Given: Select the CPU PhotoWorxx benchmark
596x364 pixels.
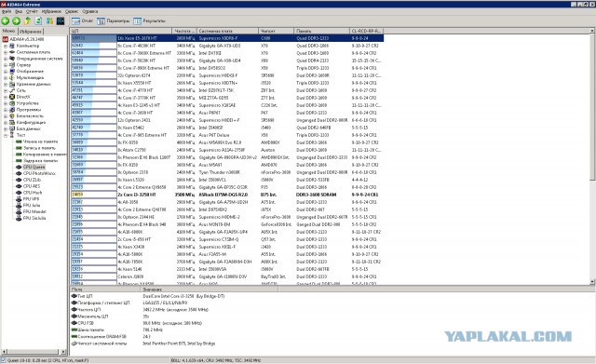Looking at the screenshot, I should point(39,173).
